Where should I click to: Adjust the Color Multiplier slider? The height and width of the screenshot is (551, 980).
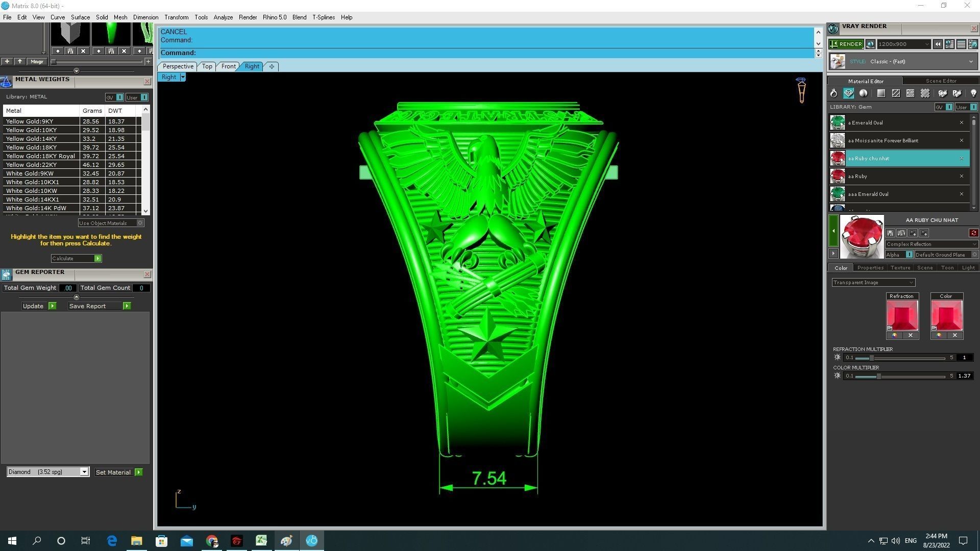pos(878,376)
